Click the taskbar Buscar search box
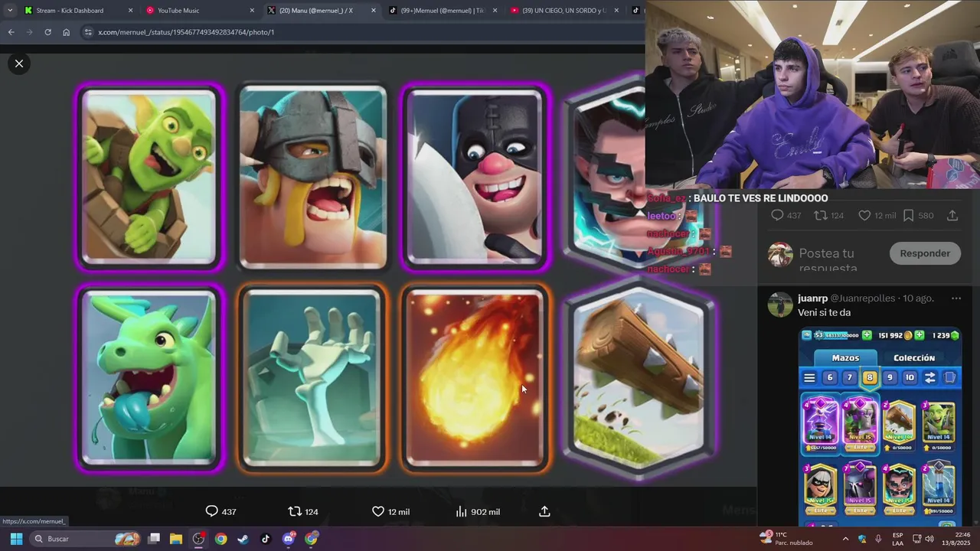The height and width of the screenshot is (551, 980). tap(87, 539)
